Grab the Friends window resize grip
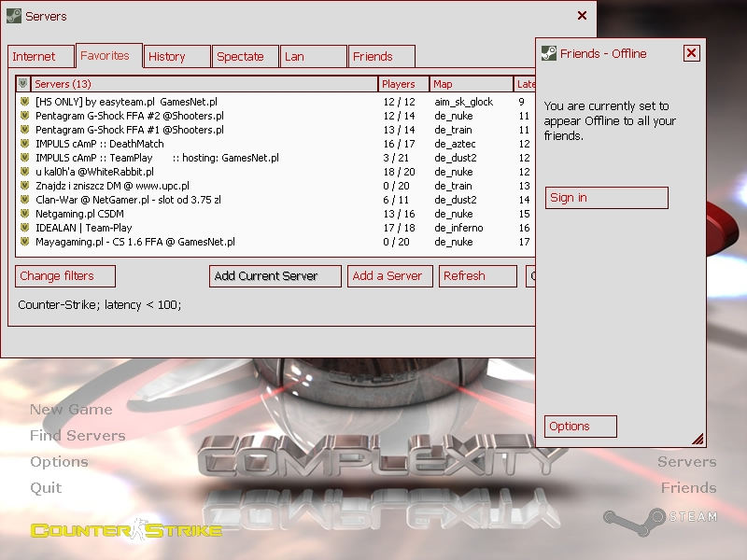Image resolution: width=747 pixels, height=560 pixels. click(x=698, y=439)
